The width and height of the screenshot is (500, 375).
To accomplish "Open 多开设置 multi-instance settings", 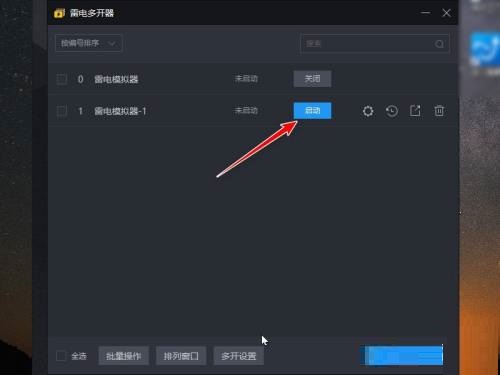I will (x=239, y=356).
